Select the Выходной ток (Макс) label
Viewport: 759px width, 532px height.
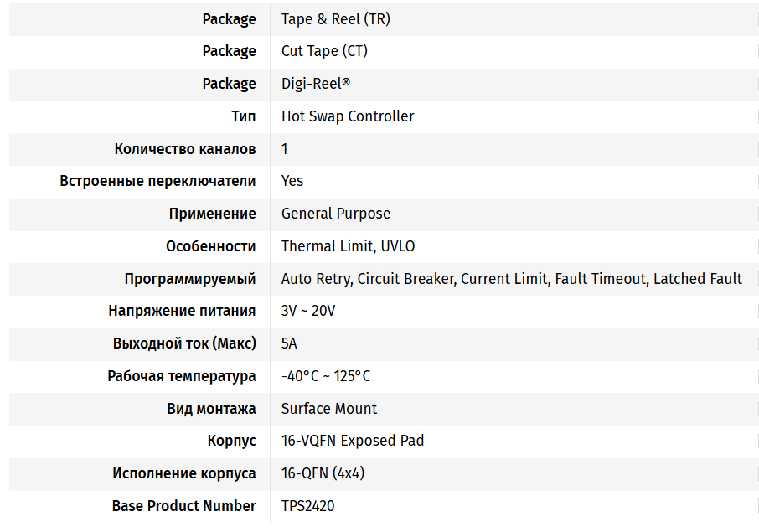click(184, 343)
